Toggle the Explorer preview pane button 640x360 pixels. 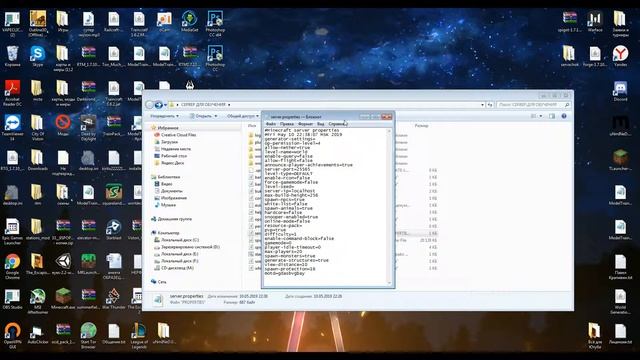tap(552, 116)
